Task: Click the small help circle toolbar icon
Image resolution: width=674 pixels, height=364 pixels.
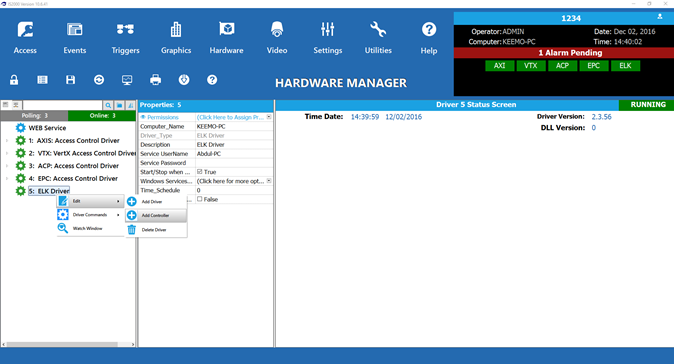Action: [x=212, y=80]
